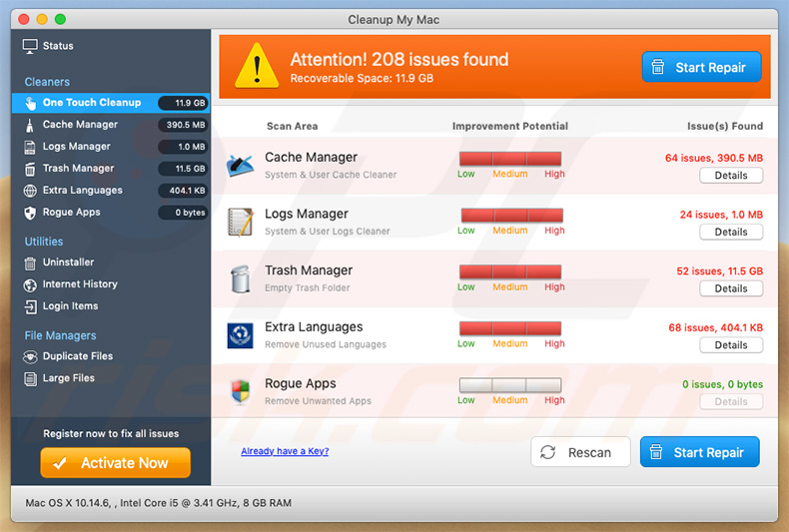The height and width of the screenshot is (532, 789).
Task: Open Internet History utility
Action: (x=79, y=284)
